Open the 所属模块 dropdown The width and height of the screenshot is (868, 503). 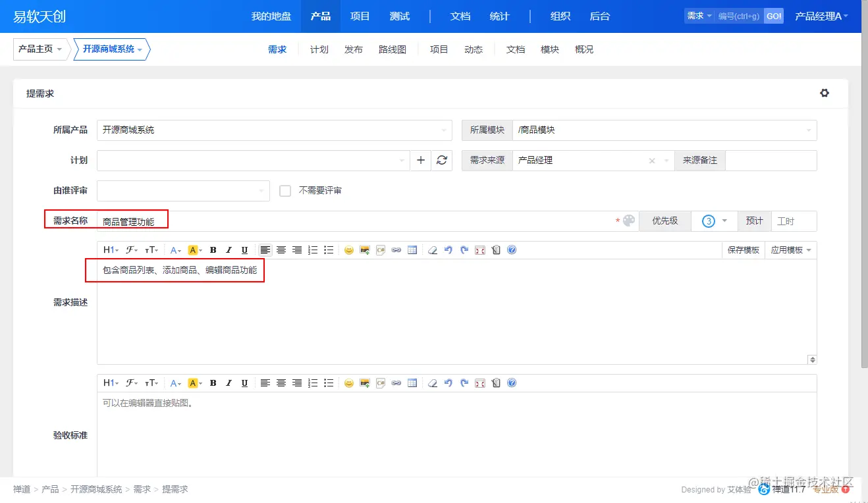pyautogui.click(x=665, y=130)
